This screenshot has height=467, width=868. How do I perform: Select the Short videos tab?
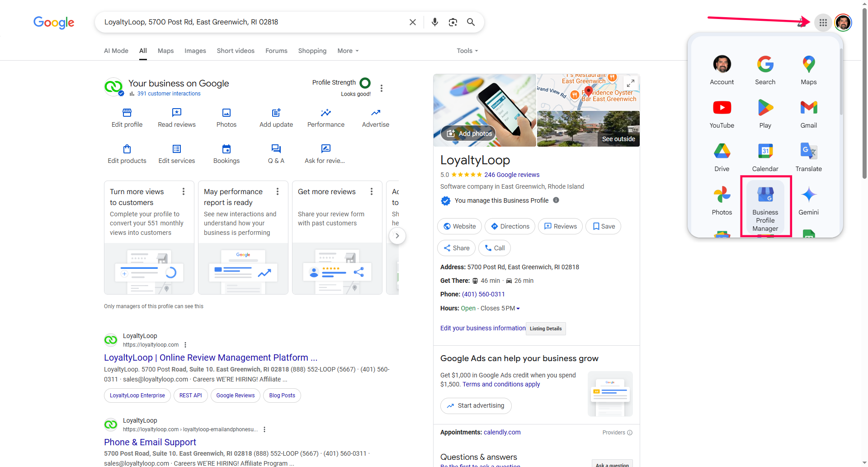[x=236, y=51]
